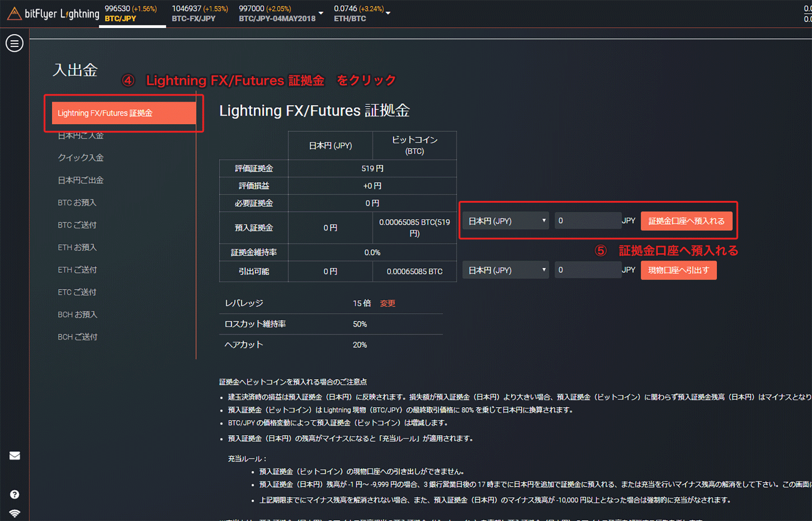Expand the ETH/BTC pair dropdown arrow
The width and height of the screenshot is (812, 521).
coord(388,13)
